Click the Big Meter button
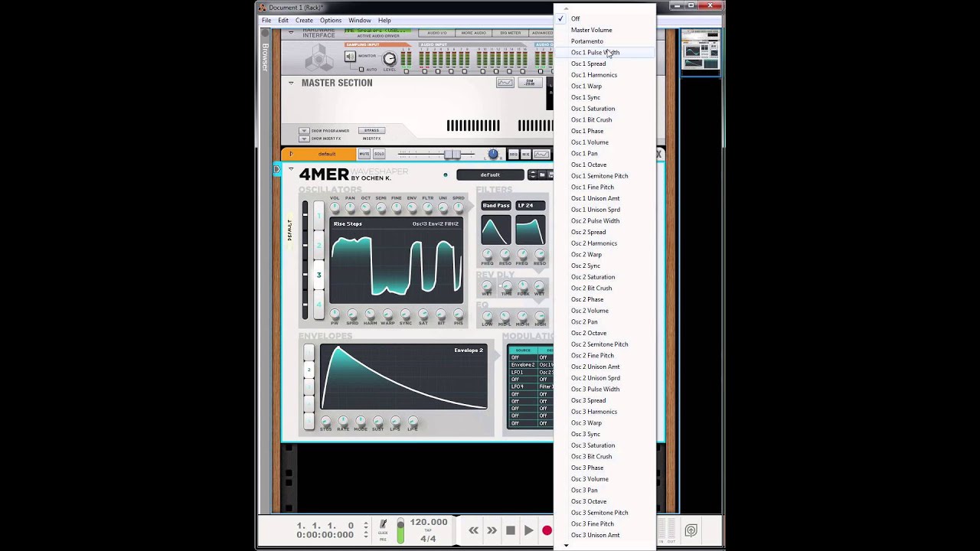The width and height of the screenshot is (980, 551). coord(511,33)
